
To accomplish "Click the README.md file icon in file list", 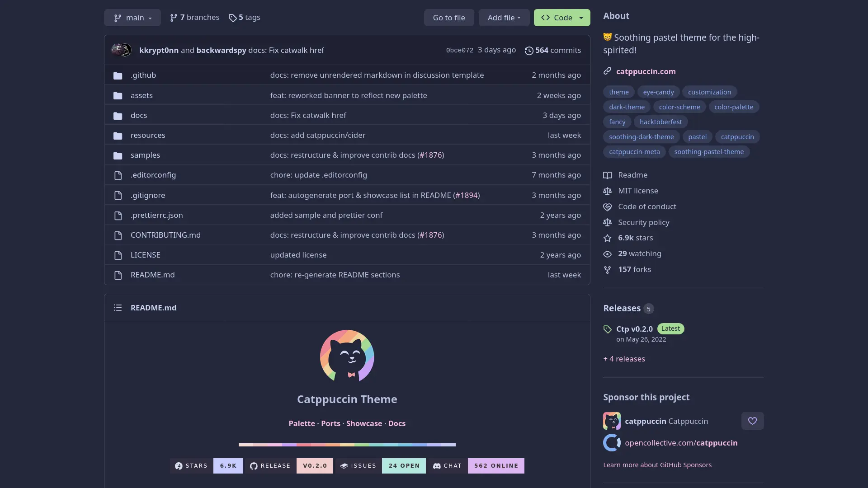I will coord(118,275).
